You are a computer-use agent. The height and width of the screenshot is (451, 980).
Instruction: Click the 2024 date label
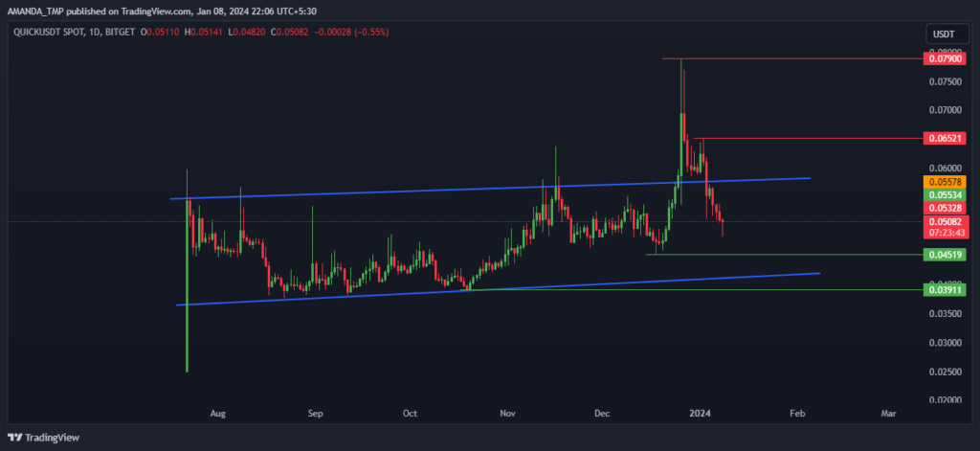click(x=700, y=414)
